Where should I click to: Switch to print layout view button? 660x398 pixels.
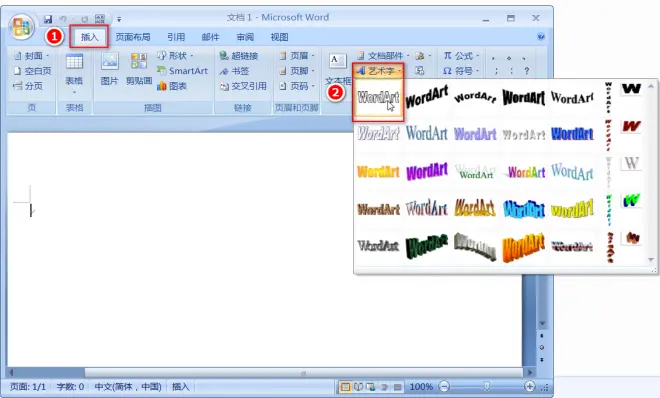(x=345, y=387)
